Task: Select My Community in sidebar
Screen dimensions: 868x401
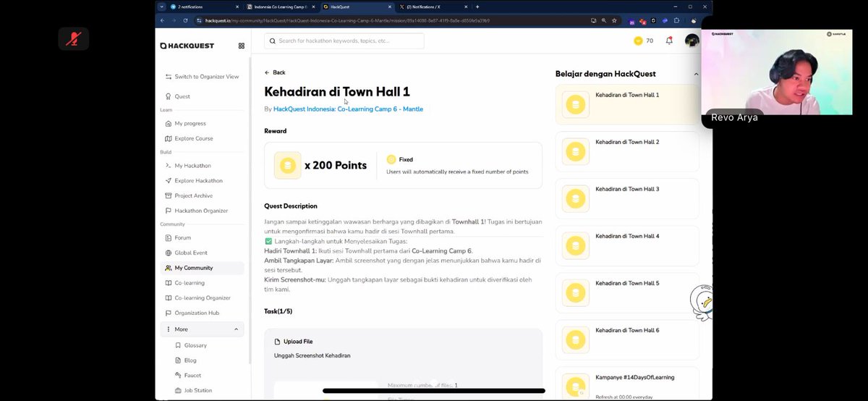Action: [202, 268]
